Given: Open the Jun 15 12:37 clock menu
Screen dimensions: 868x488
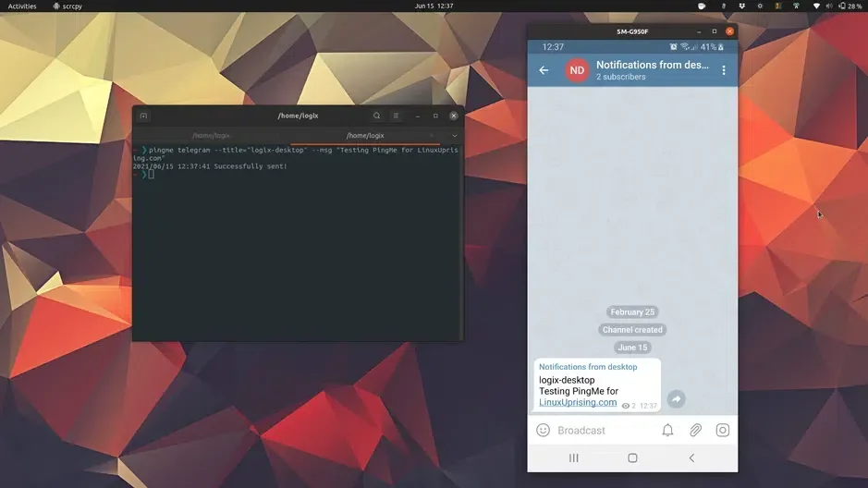Looking at the screenshot, I should [434, 6].
